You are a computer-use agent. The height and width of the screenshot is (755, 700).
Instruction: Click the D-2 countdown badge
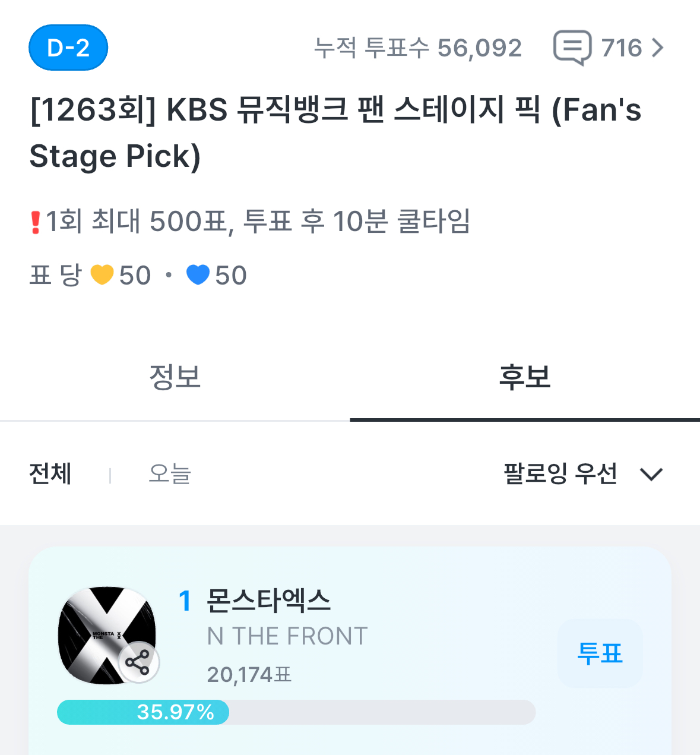coord(68,48)
